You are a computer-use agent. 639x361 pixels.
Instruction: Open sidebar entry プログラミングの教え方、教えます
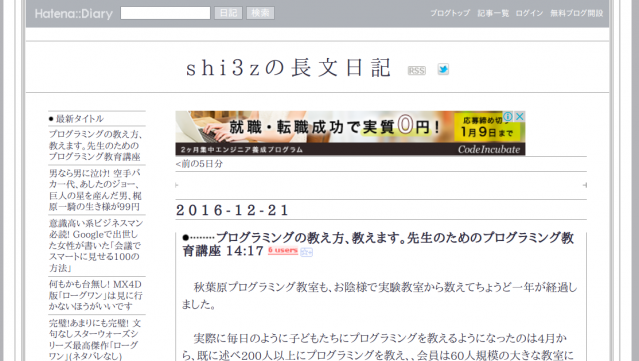[95, 145]
